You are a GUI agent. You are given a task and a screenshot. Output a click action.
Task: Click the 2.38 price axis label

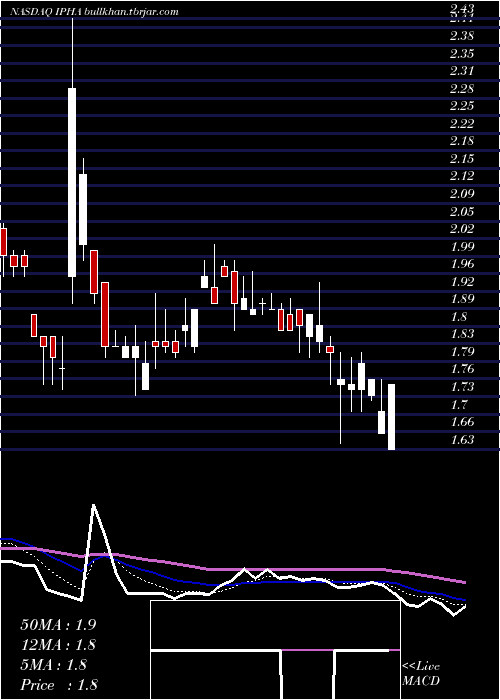[461, 36]
